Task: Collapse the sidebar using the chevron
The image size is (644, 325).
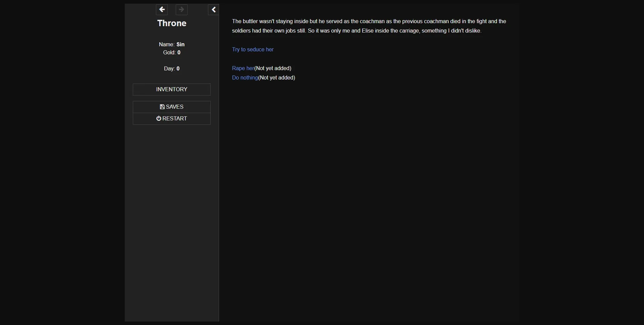Action: click(214, 9)
